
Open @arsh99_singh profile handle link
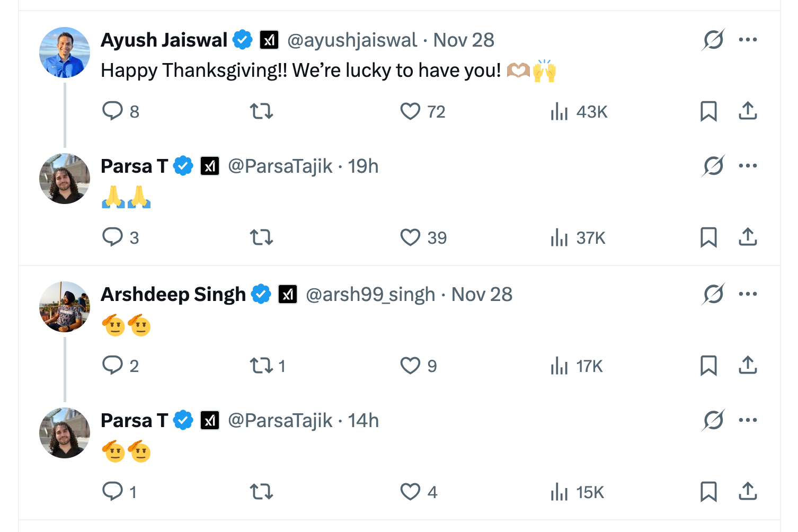(370, 295)
